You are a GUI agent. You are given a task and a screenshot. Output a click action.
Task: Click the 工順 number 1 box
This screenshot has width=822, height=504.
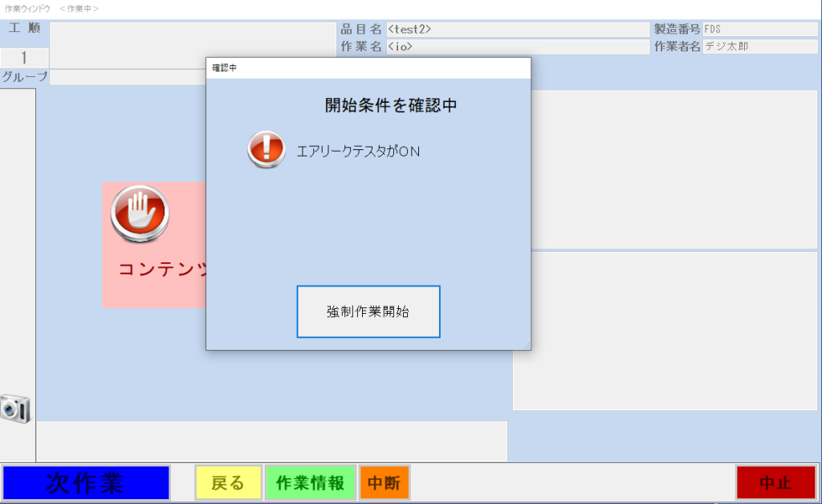click(24, 58)
